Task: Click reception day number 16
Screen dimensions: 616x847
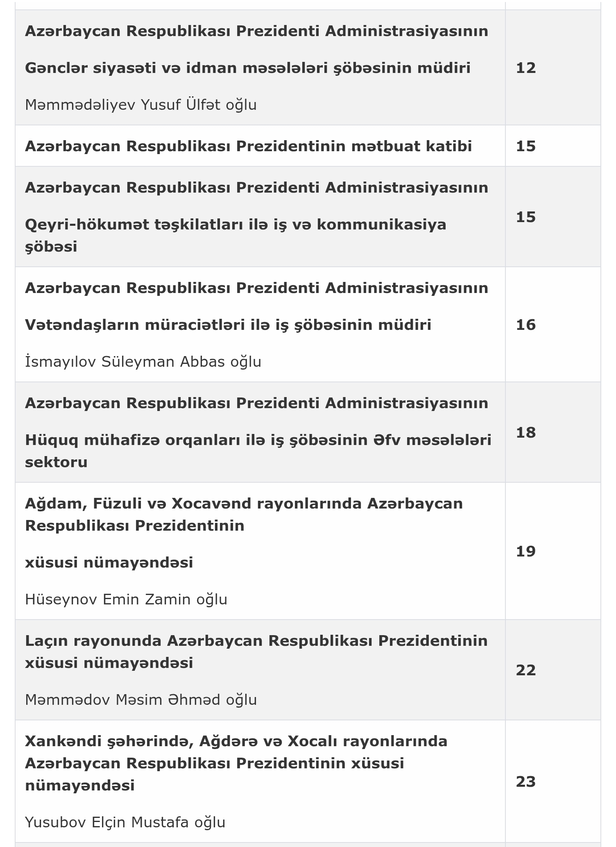Action: click(x=526, y=325)
